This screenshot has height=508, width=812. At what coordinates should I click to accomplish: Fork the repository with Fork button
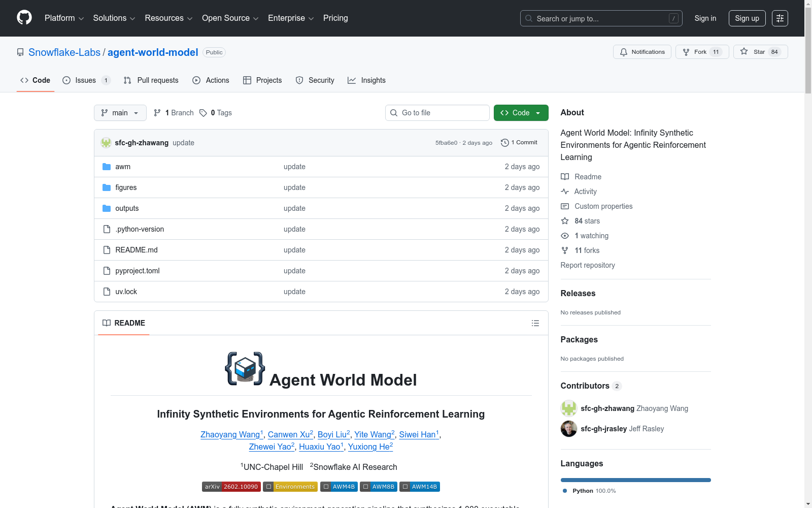pyautogui.click(x=702, y=52)
